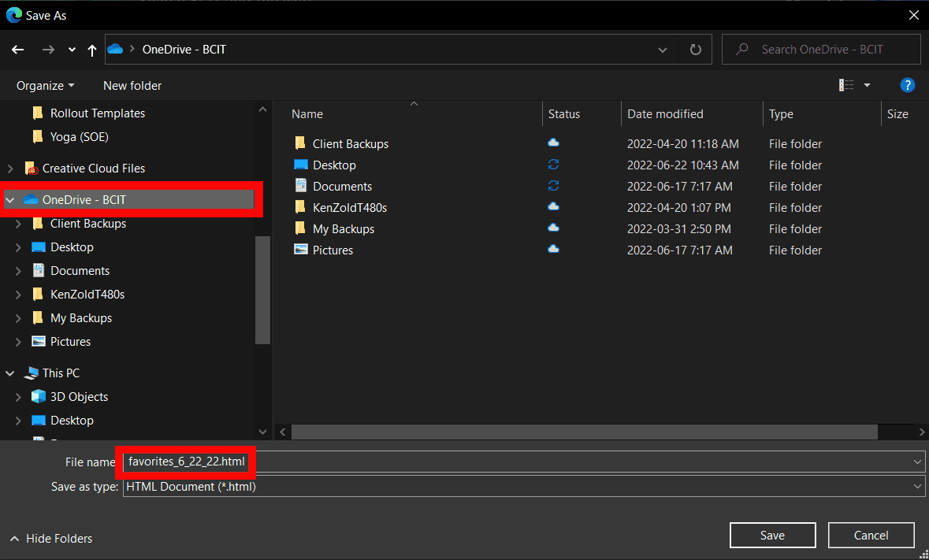The height and width of the screenshot is (560, 929).
Task: Change the view layout icon
Action: pyautogui.click(x=846, y=85)
